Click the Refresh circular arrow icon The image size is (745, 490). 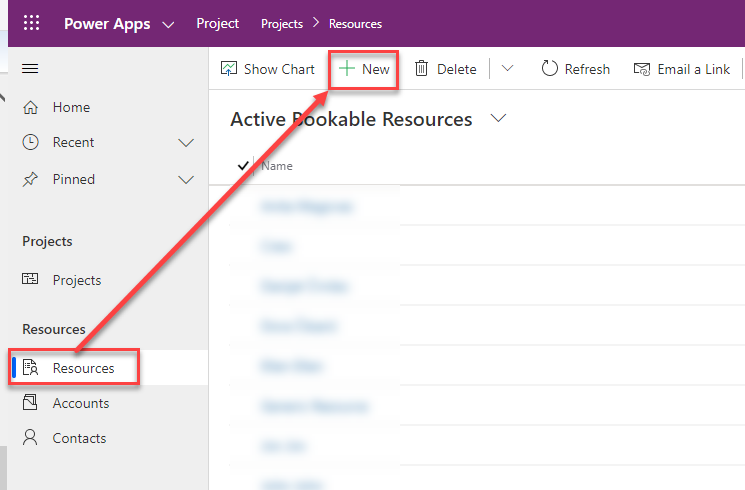[549, 69]
